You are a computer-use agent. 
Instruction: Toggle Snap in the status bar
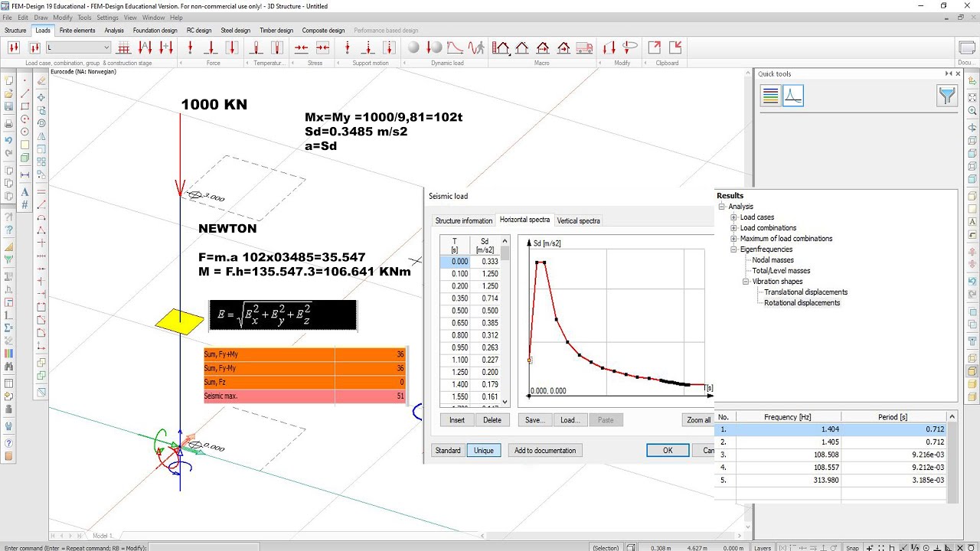pos(852,547)
